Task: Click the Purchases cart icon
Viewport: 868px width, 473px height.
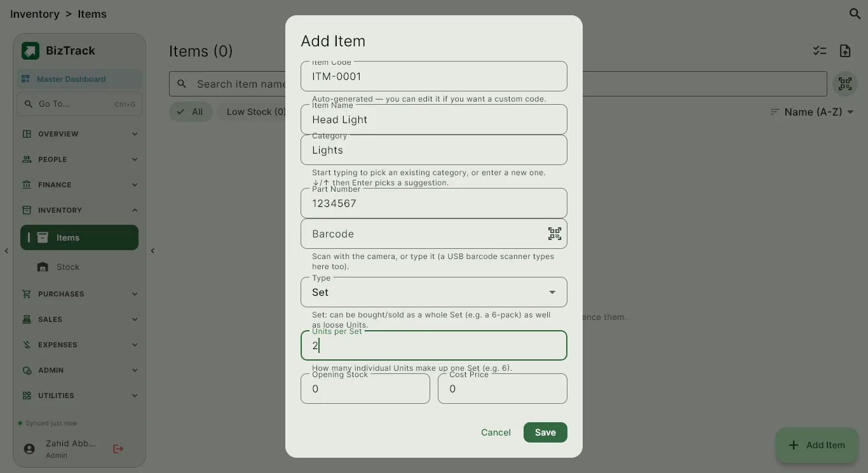Action: click(x=27, y=294)
